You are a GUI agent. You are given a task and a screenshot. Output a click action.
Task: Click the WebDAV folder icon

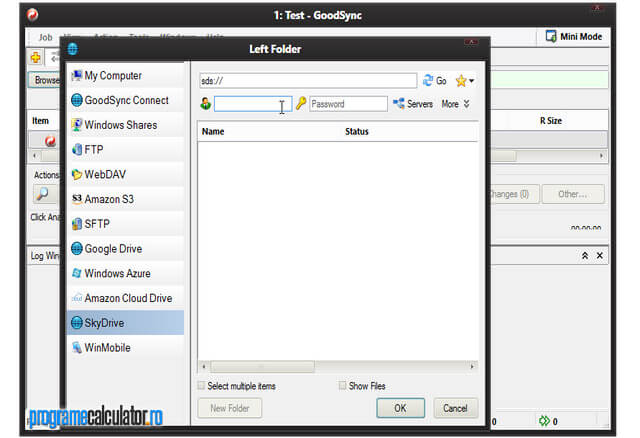pos(77,175)
